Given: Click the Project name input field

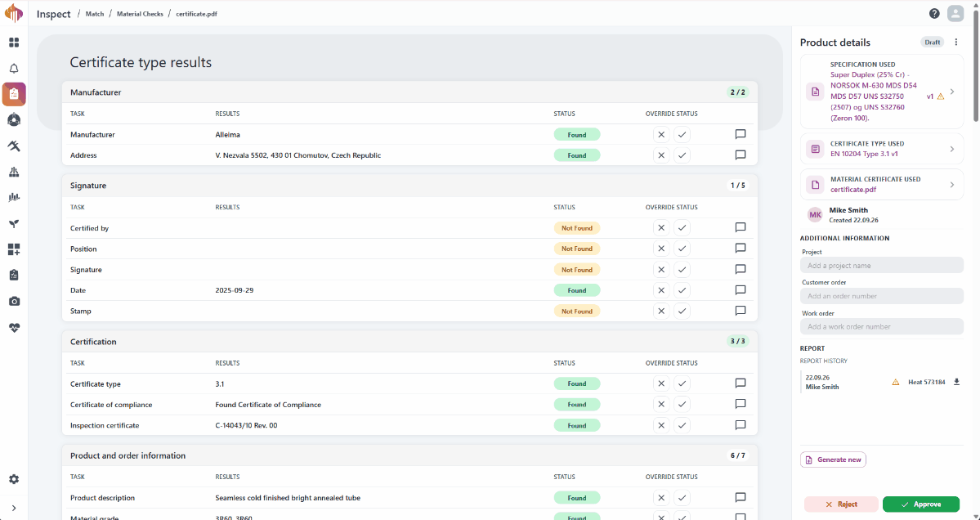Looking at the screenshot, I should 881,265.
